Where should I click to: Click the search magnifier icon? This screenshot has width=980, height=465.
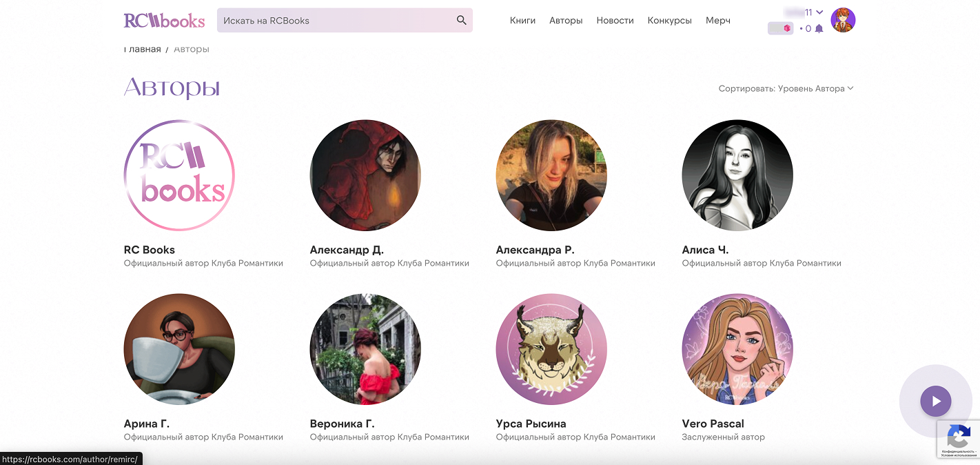coord(461,21)
